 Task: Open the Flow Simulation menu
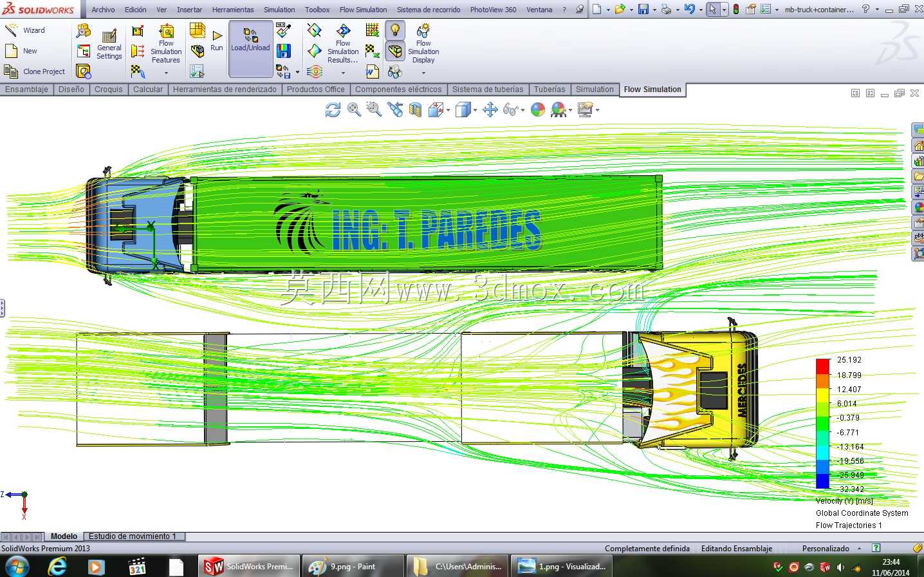tap(363, 10)
